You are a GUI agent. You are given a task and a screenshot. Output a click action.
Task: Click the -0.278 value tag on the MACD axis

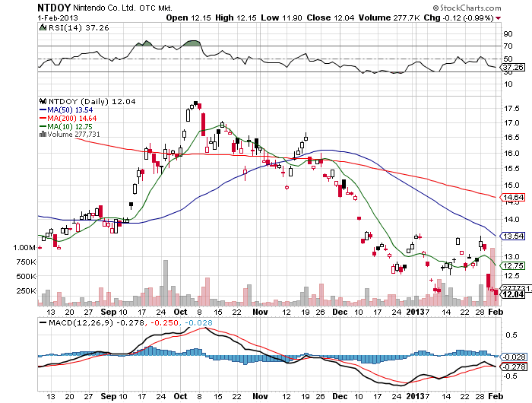pos(514,367)
